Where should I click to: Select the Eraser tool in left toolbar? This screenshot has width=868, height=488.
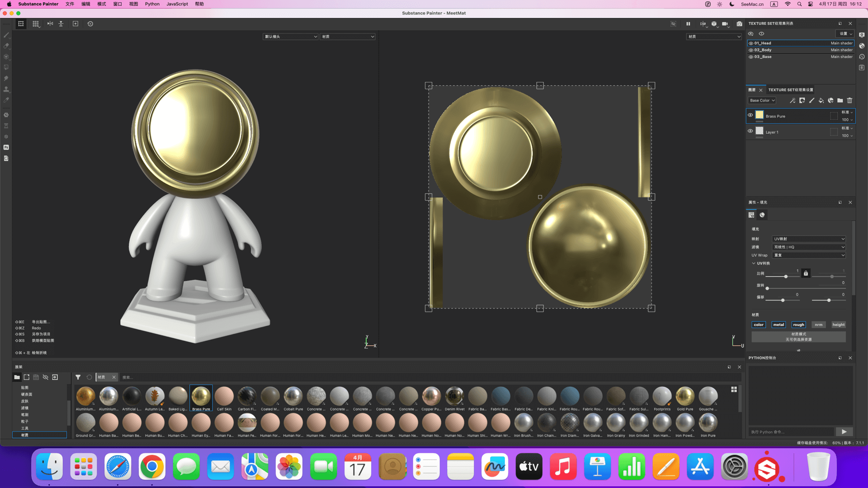point(6,46)
